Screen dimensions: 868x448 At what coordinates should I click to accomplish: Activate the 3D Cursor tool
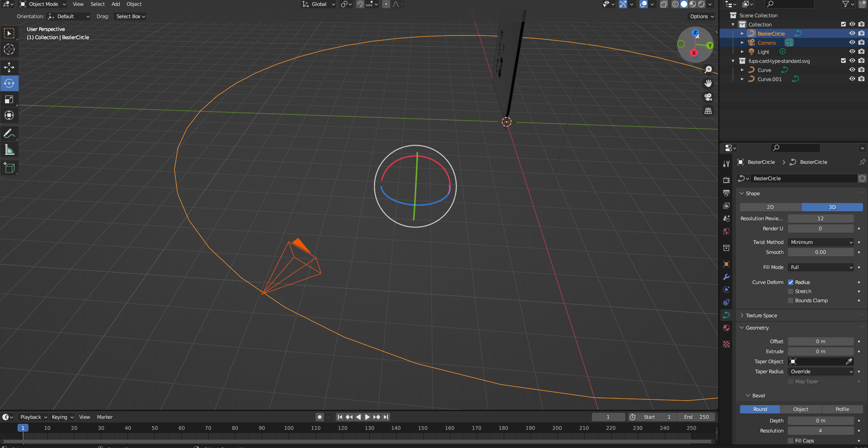pos(9,49)
